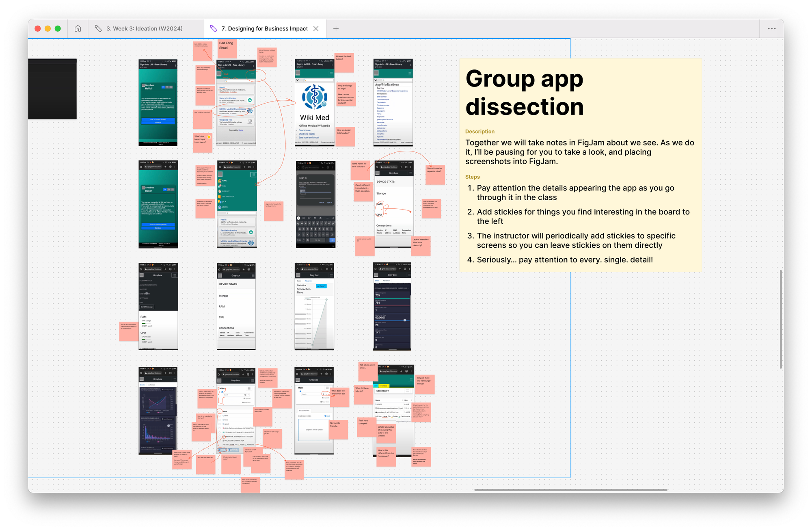Click the add new tab plus icon

tap(336, 28)
